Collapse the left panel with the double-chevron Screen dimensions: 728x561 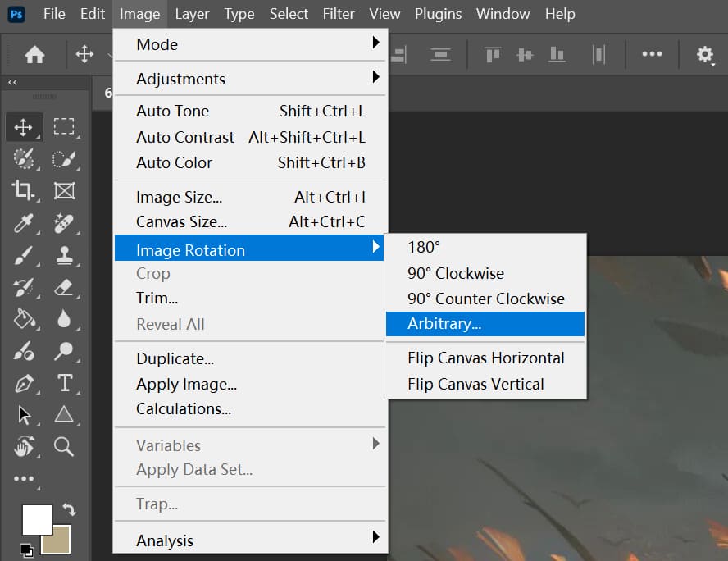13,82
